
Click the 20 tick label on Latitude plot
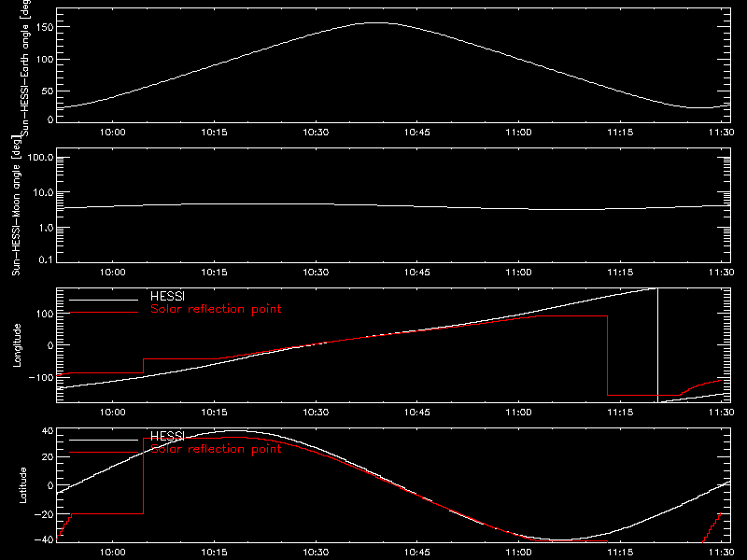click(48, 457)
